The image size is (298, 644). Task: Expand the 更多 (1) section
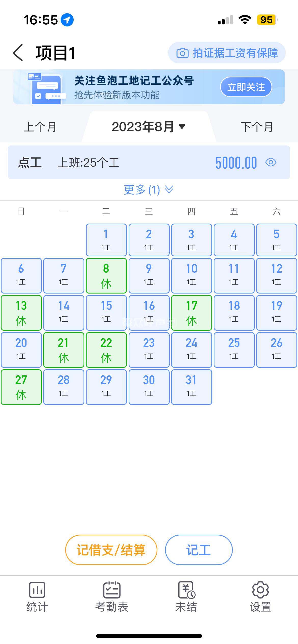point(149,190)
